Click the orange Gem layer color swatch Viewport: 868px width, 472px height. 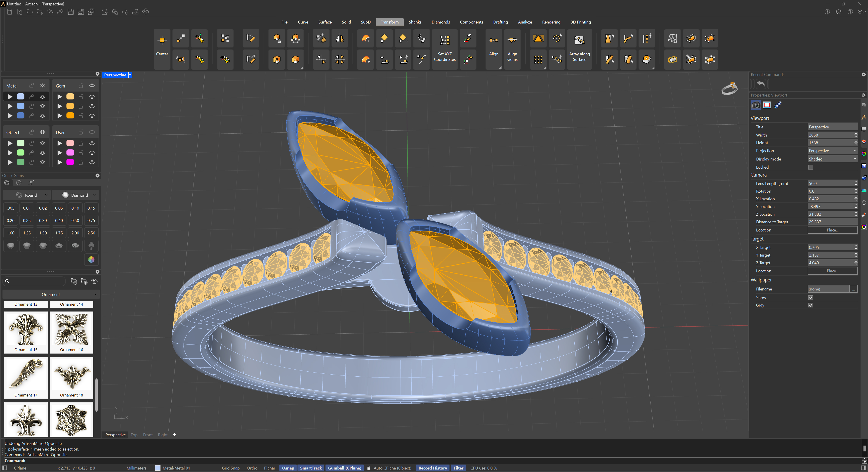70,116
